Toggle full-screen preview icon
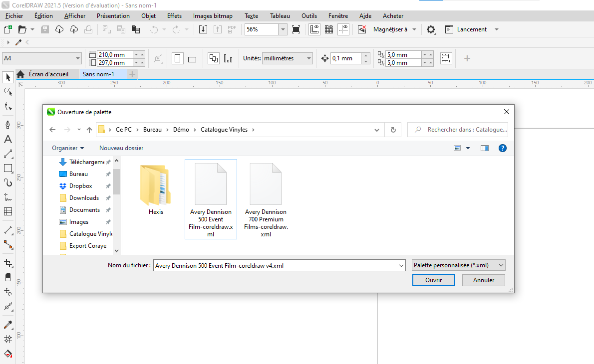Screen dimensions: 594x364 pos(296,29)
